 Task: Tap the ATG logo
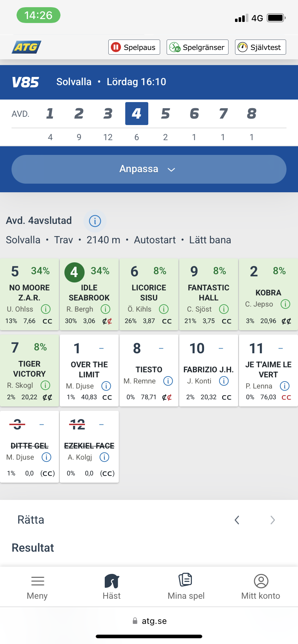(27, 47)
